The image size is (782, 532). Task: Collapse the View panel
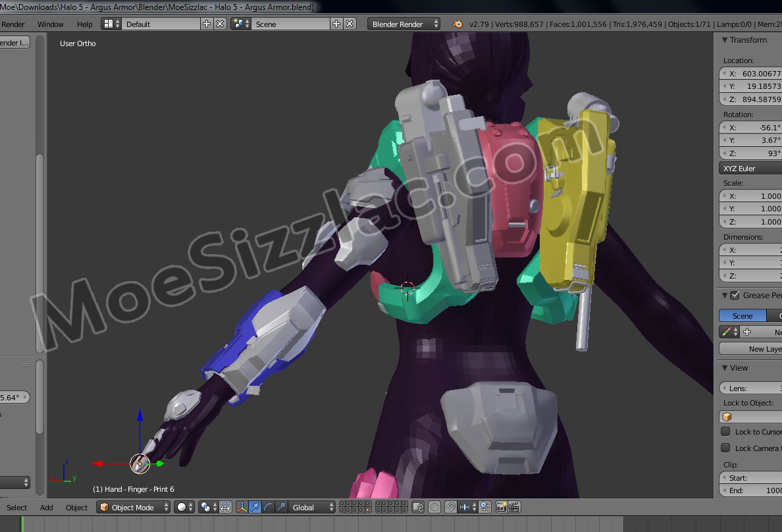[725, 368]
